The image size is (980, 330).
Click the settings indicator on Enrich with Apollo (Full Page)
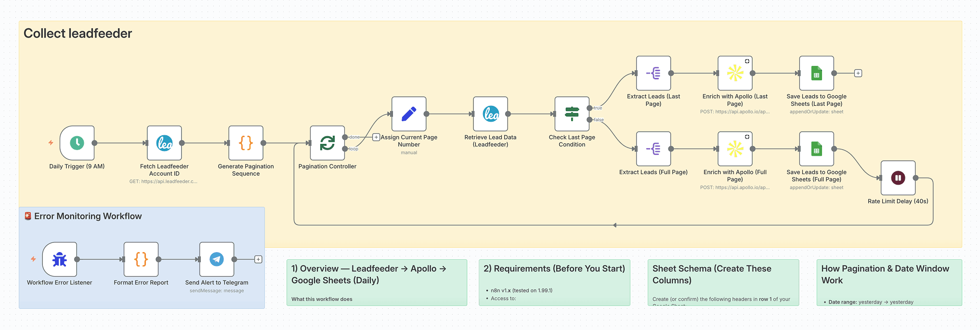(x=747, y=137)
